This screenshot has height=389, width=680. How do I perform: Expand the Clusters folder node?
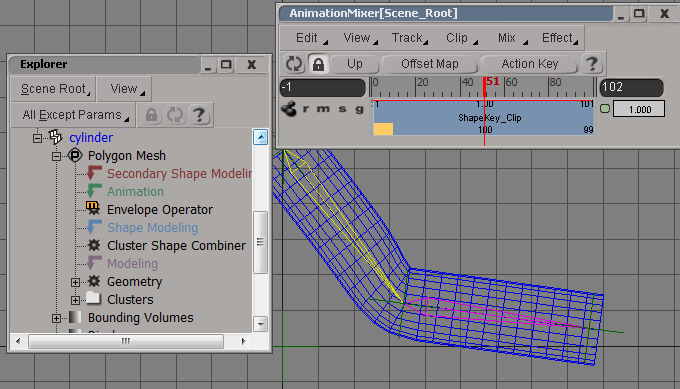tap(75, 300)
